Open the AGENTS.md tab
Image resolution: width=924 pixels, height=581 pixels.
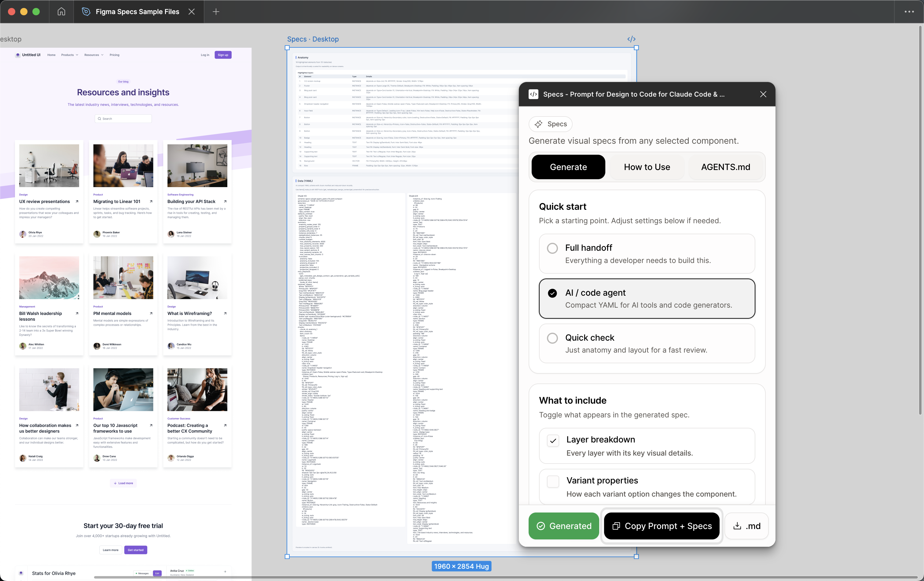pyautogui.click(x=725, y=167)
